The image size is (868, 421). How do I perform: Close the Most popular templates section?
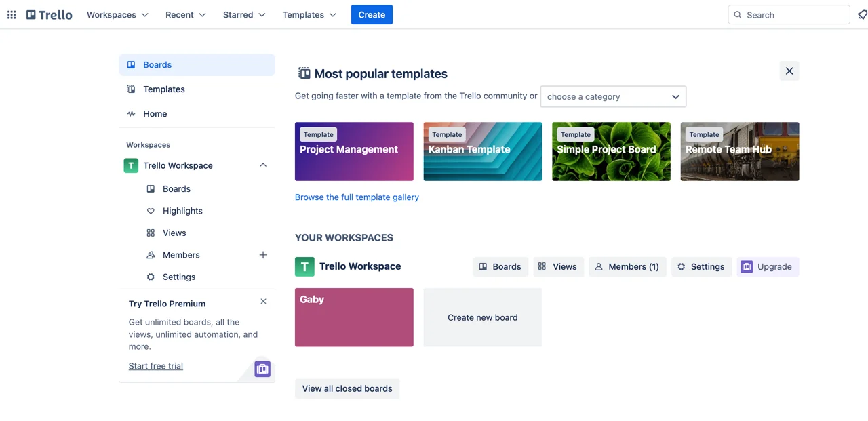click(789, 71)
